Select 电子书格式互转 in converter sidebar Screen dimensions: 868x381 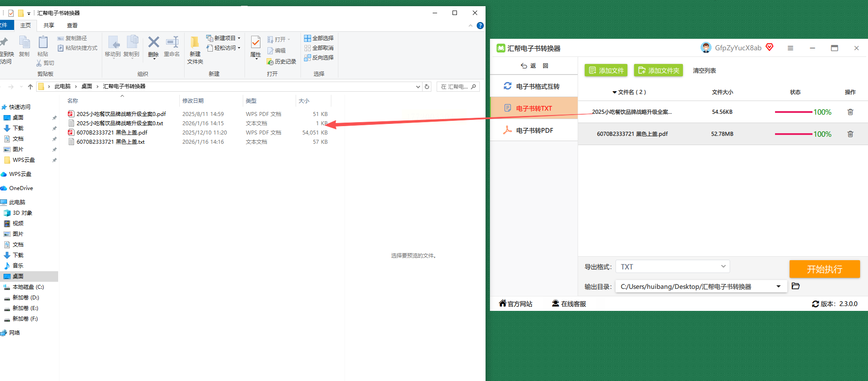pyautogui.click(x=534, y=86)
